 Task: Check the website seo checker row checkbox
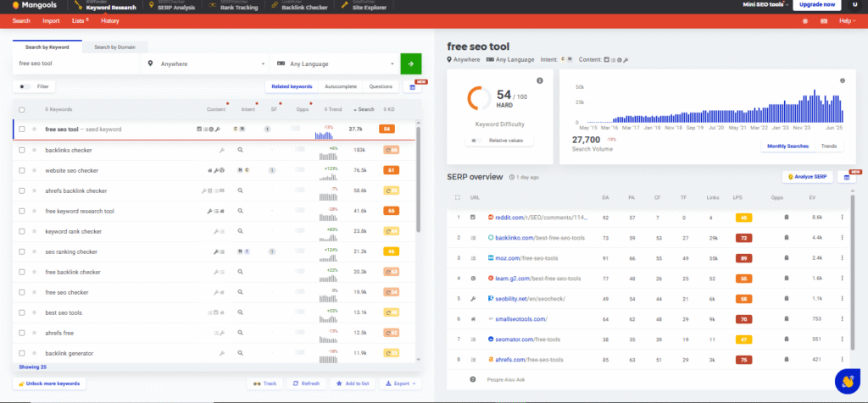(21, 170)
